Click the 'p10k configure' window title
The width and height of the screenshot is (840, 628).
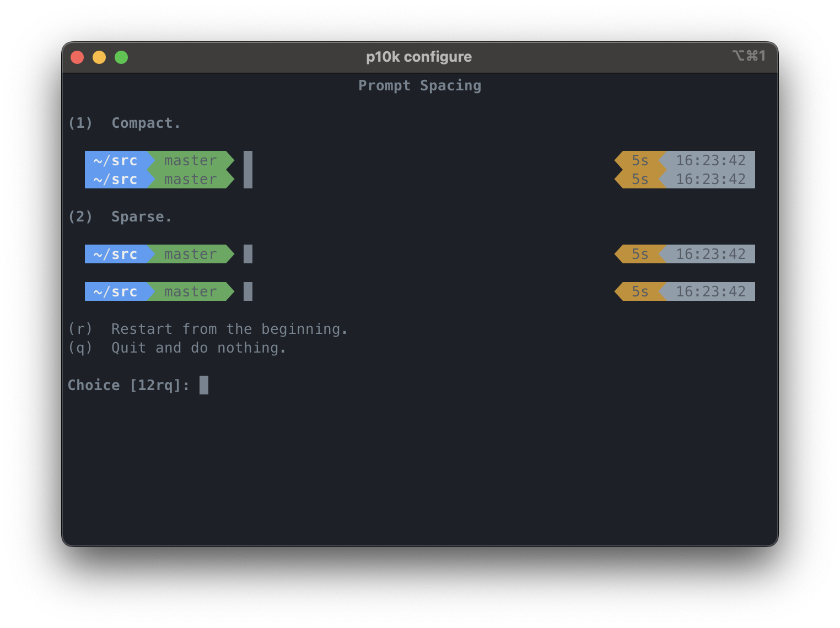pos(419,57)
